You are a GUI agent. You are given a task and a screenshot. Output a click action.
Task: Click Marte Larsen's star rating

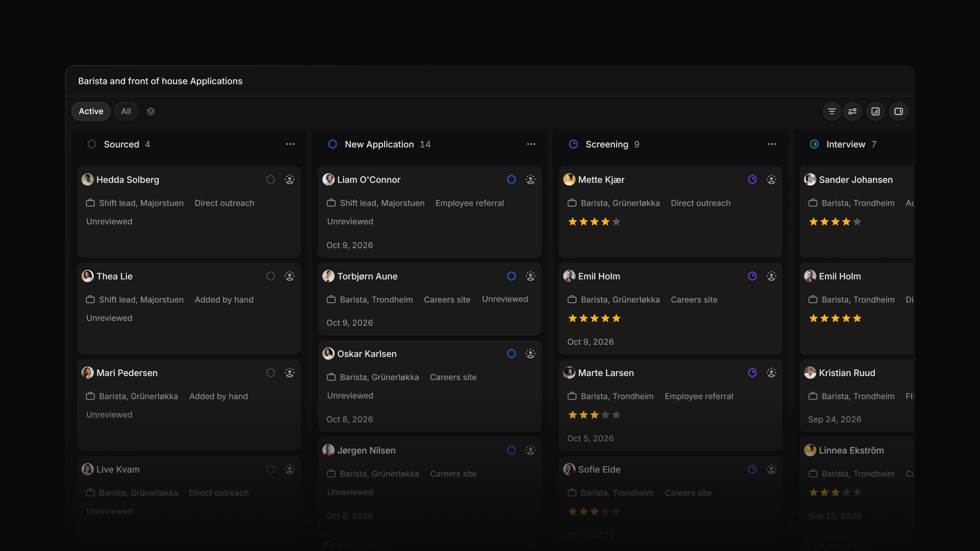[x=594, y=415]
